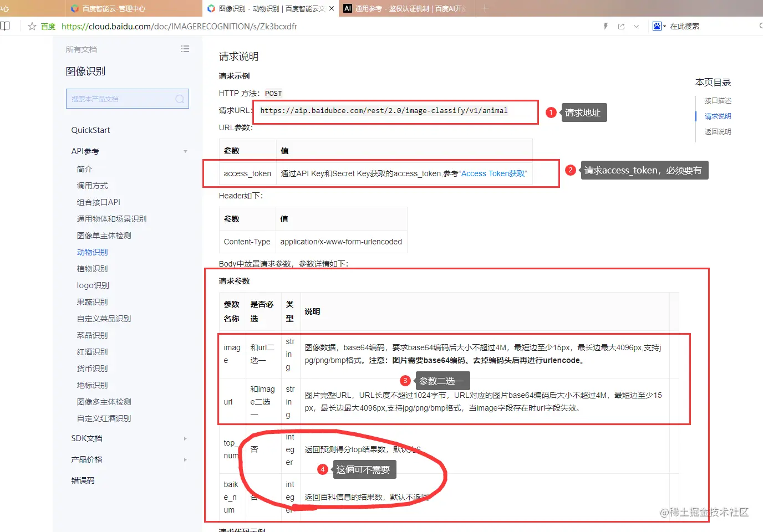Open the address bar dropdown chevron
The image size is (763, 532).
tap(636, 26)
